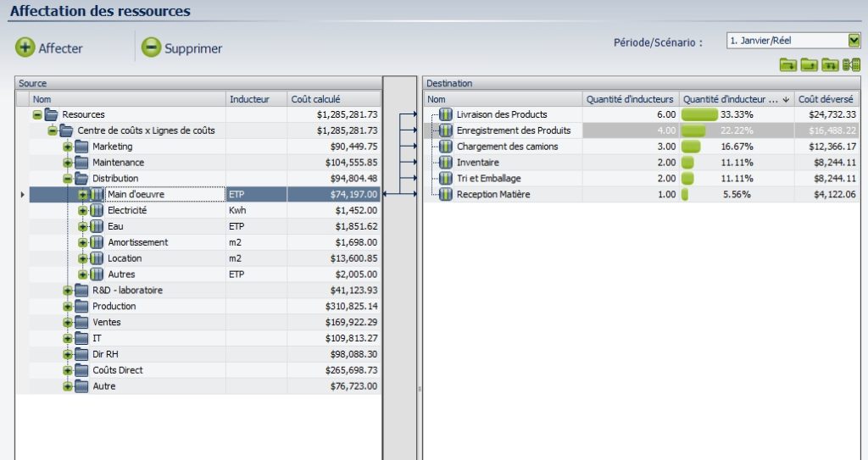Click the first folder icon with down arrow
The height and width of the screenshot is (460, 868).
(x=788, y=64)
